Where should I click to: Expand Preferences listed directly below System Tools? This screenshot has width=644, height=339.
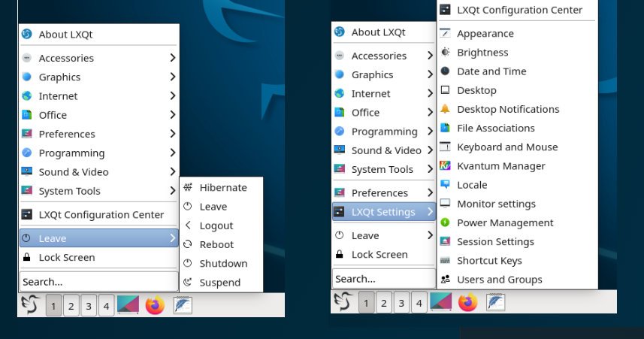[379, 192]
